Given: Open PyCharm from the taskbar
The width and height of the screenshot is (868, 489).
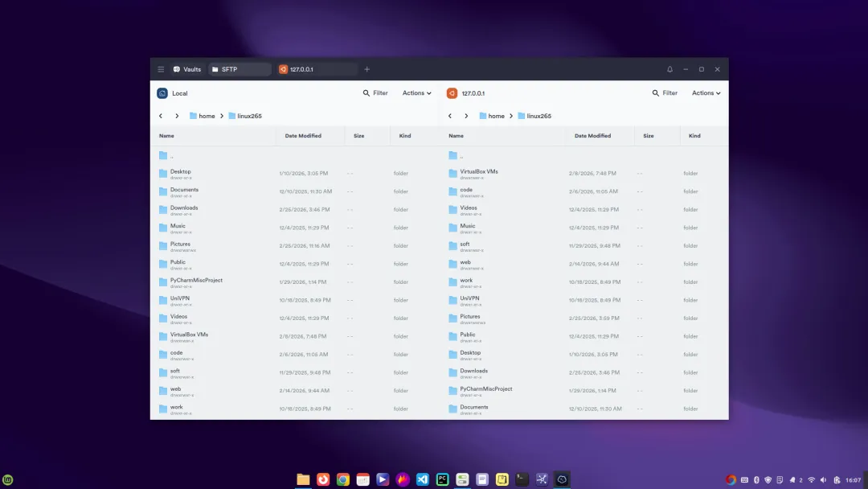Looking at the screenshot, I should [x=442, y=479].
